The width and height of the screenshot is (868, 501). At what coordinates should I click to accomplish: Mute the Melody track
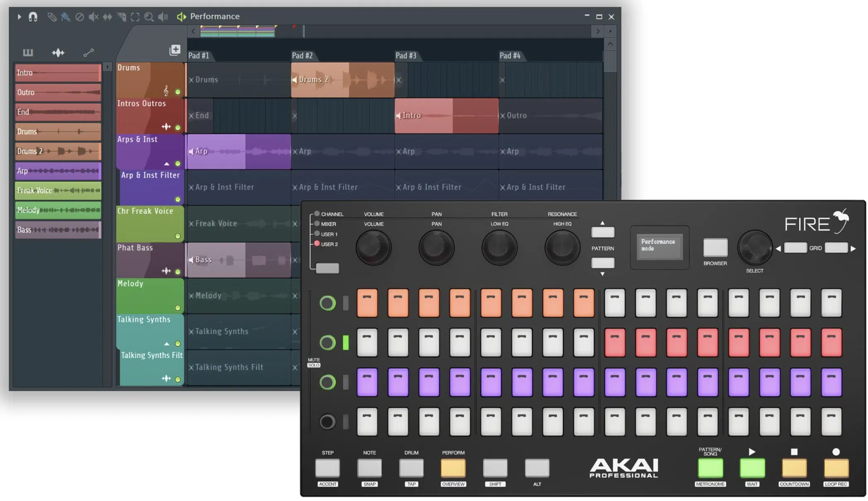178,308
